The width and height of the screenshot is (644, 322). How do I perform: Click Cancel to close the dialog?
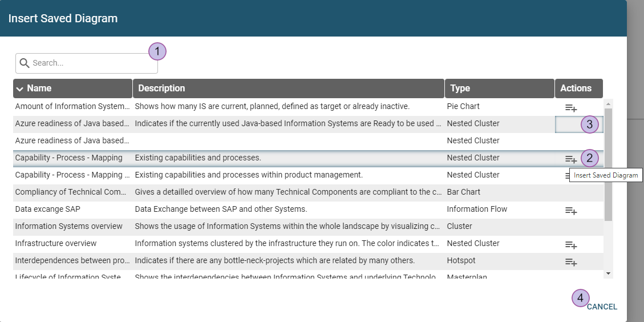click(602, 307)
